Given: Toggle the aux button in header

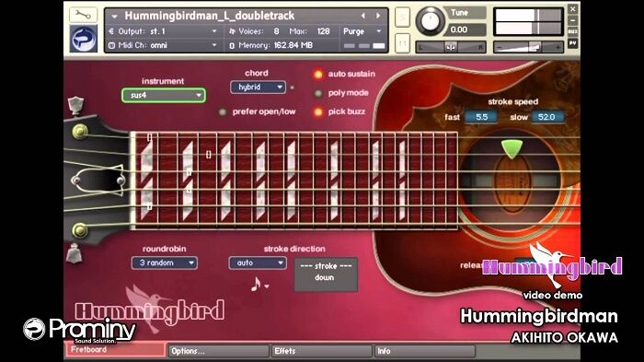Looking at the screenshot, I should coord(572,31).
